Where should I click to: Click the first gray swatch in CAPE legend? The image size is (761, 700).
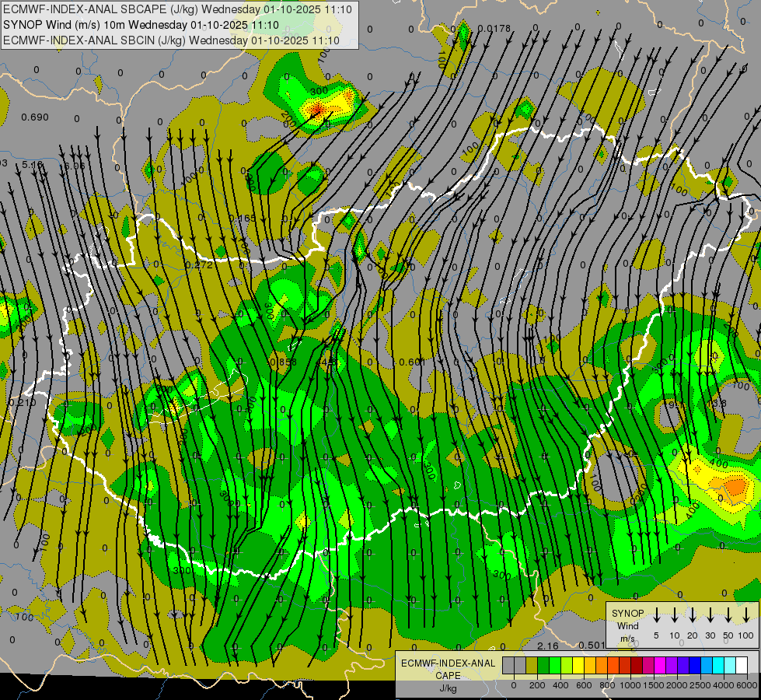(x=508, y=665)
